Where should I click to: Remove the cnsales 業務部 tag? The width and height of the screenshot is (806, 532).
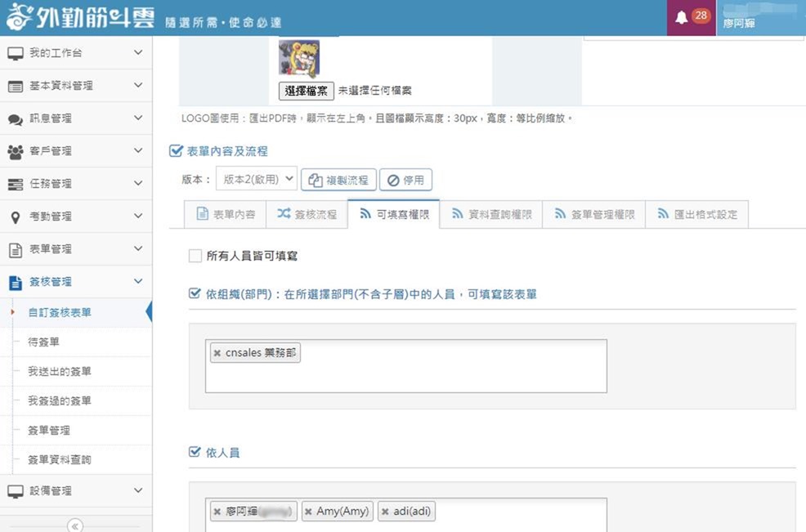point(217,353)
